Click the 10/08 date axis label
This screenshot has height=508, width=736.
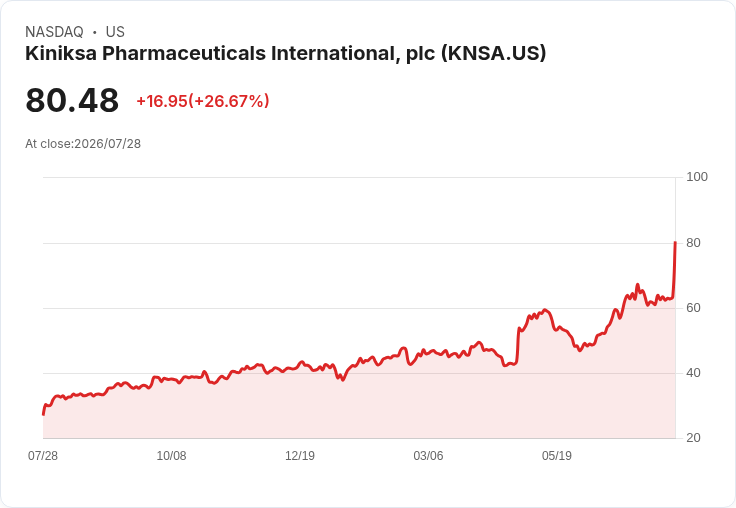click(x=171, y=455)
